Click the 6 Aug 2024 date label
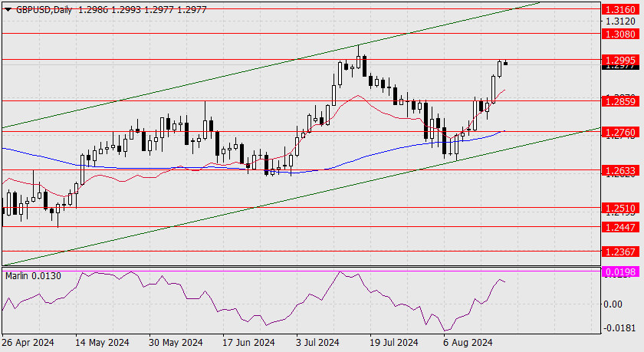This screenshot has height=352, width=644. pyautogui.click(x=468, y=342)
